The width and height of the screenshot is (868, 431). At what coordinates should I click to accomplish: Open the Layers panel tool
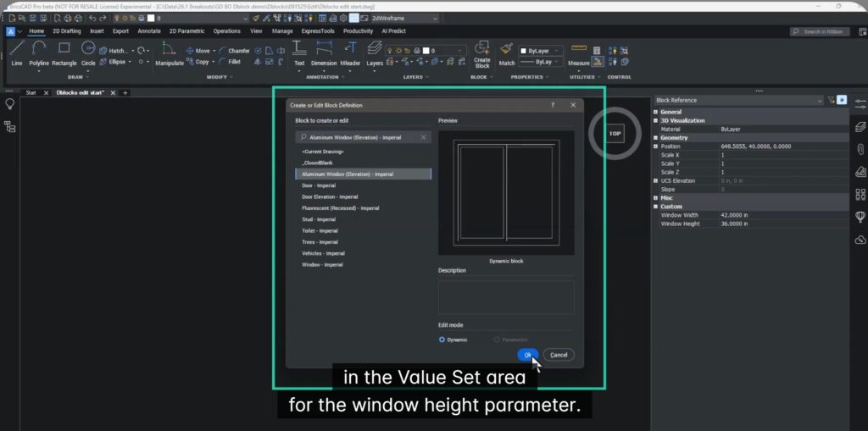(x=375, y=53)
